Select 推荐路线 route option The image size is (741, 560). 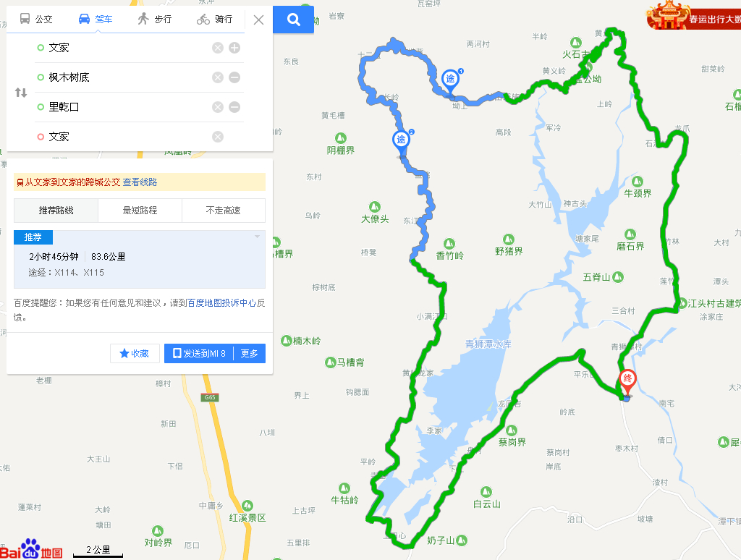[56, 211]
